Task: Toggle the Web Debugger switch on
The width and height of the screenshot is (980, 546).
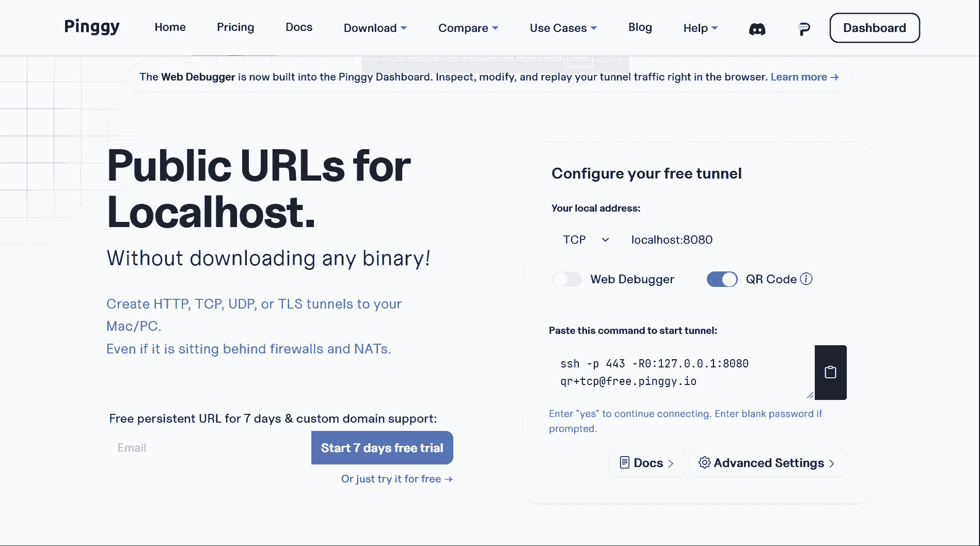Action: pyautogui.click(x=567, y=279)
